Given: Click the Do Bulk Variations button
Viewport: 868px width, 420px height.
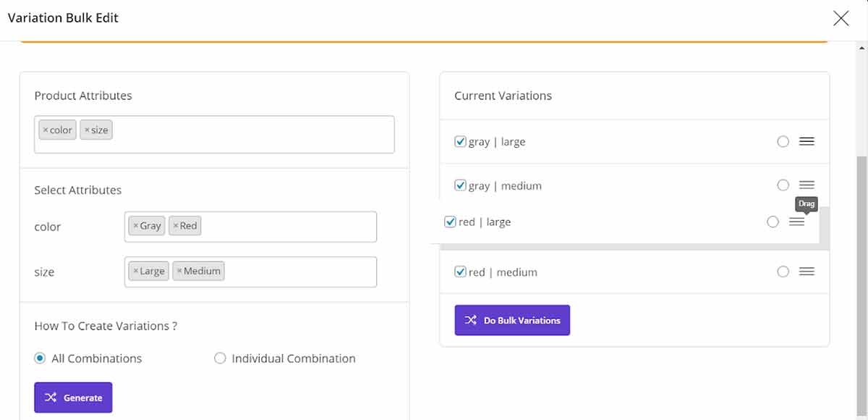Looking at the screenshot, I should pyautogui.click(x=512, y=320).
